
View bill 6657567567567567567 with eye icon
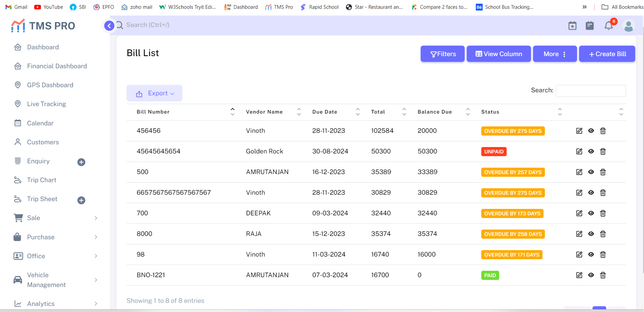click(x=591, y=193)
